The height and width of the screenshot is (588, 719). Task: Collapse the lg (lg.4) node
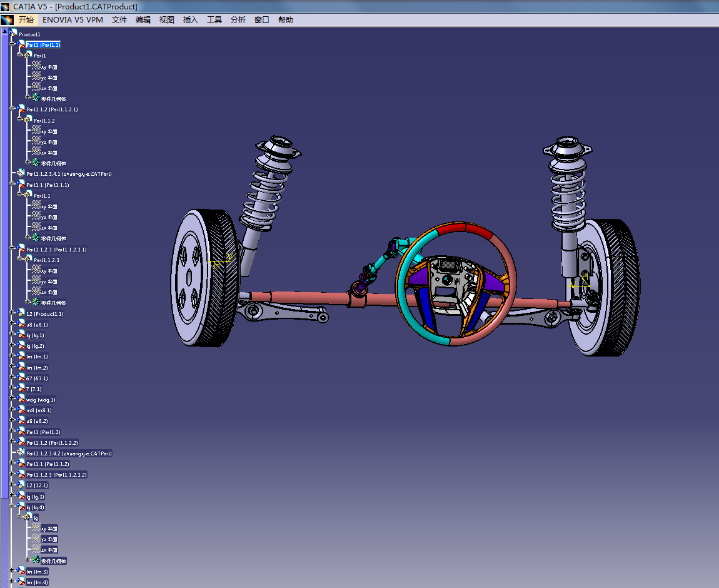pos(13,506)
